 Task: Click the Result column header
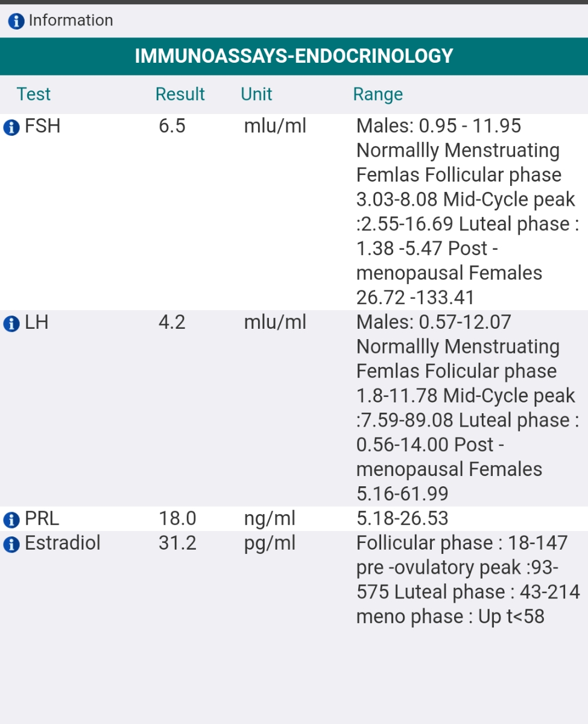pos(180,94)
